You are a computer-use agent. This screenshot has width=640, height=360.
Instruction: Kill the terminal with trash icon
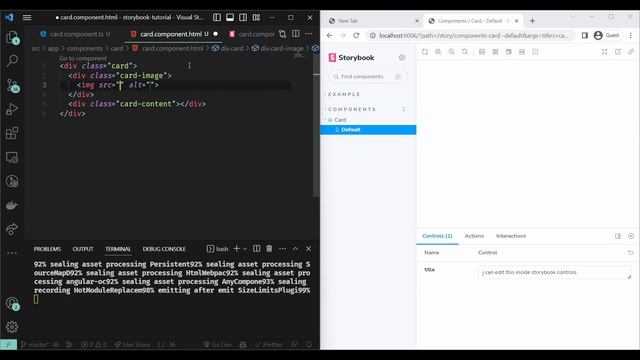[x=269, y=249]
